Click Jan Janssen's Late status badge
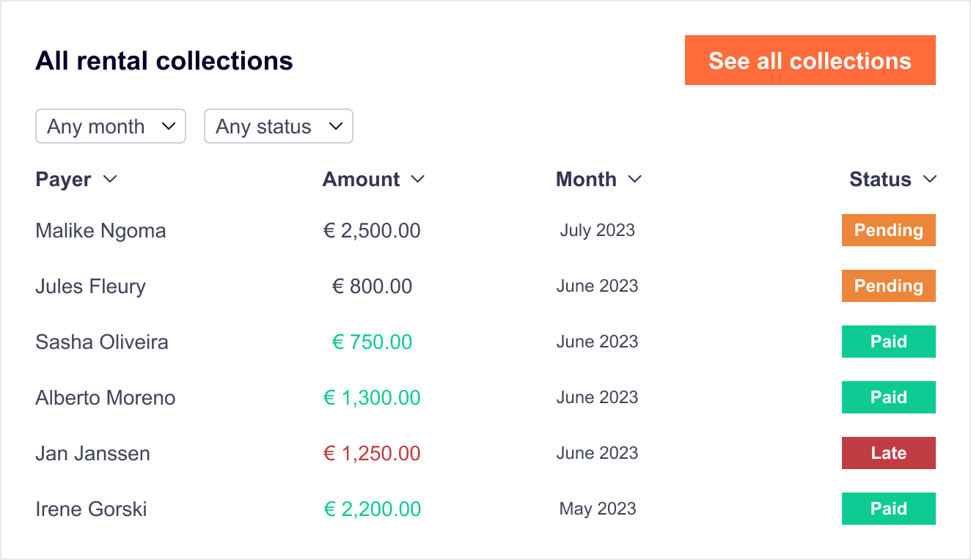 888,453
